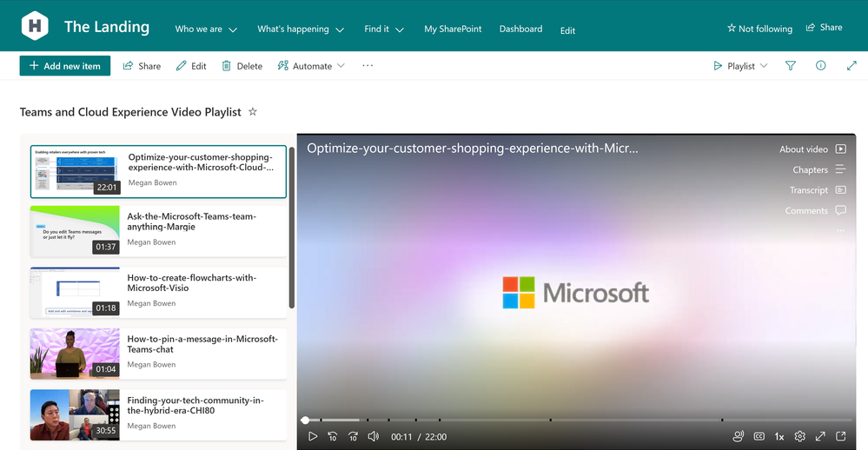
Task: Expand Find it menu
Action: click(x=384, y=30)
